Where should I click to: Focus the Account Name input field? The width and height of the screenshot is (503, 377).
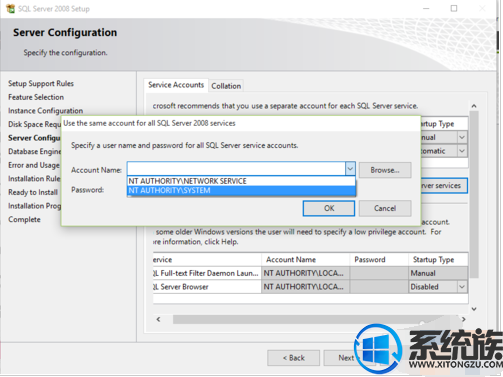point(236,169)
